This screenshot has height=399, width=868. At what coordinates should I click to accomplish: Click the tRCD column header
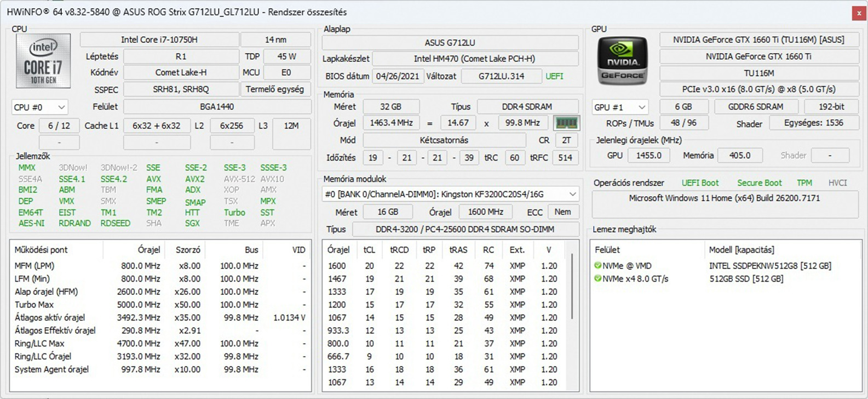399,250
